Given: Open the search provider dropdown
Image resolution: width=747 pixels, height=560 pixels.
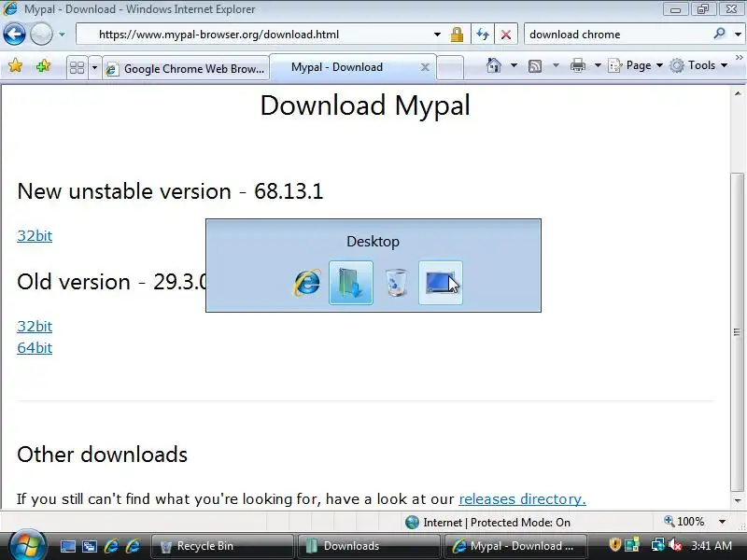Looking at the screenshot, I should 738,35.
